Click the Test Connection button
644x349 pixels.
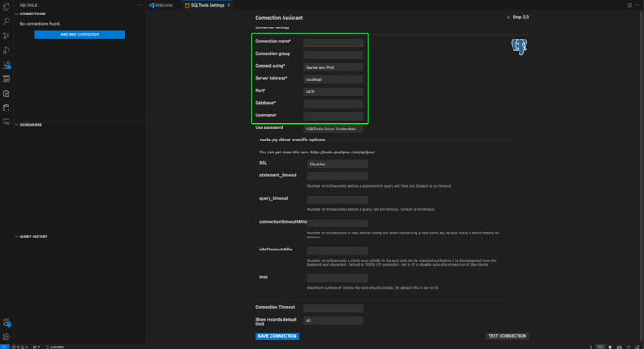pyautogui.click(x=507, y=336)
